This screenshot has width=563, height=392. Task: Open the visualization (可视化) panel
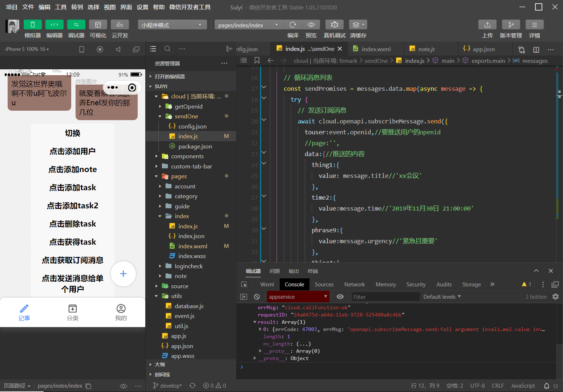(98, 25)
